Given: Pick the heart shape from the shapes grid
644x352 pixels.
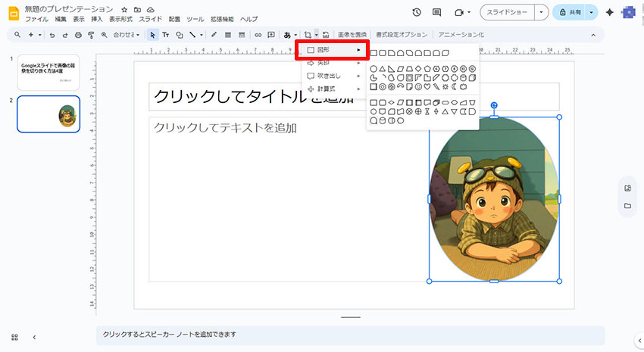Looking at the screenshot, I should [427, 87].
